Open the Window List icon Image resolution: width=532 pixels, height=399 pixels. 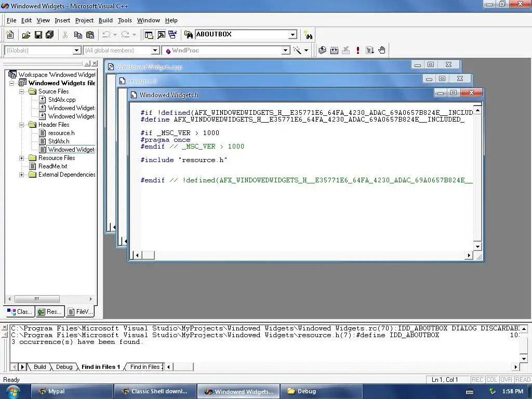coord(172,35)
